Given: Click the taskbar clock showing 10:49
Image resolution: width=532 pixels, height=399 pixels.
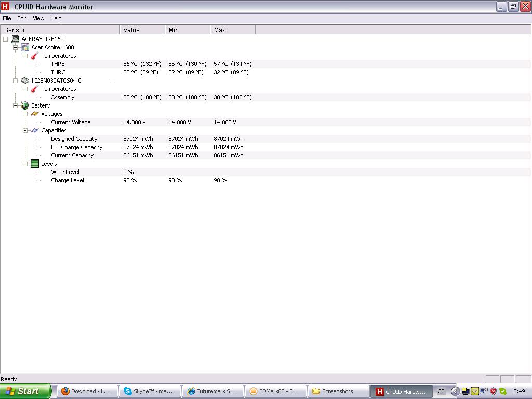Looking at the screenshot, I should tap(518, 392).
